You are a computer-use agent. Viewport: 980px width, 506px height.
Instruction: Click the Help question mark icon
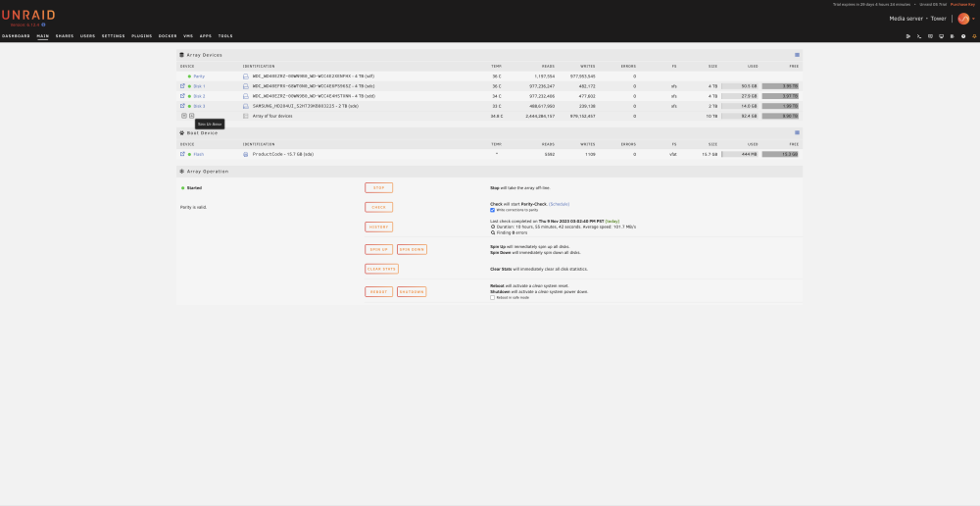coord(963,36)
